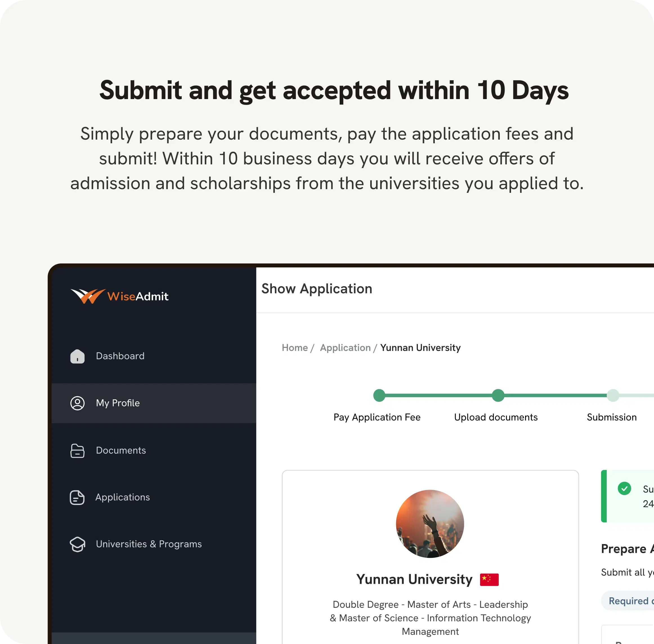Click the green checkmark status icon
The width and height of the screenshot is (654, 644).
point(623,488)
